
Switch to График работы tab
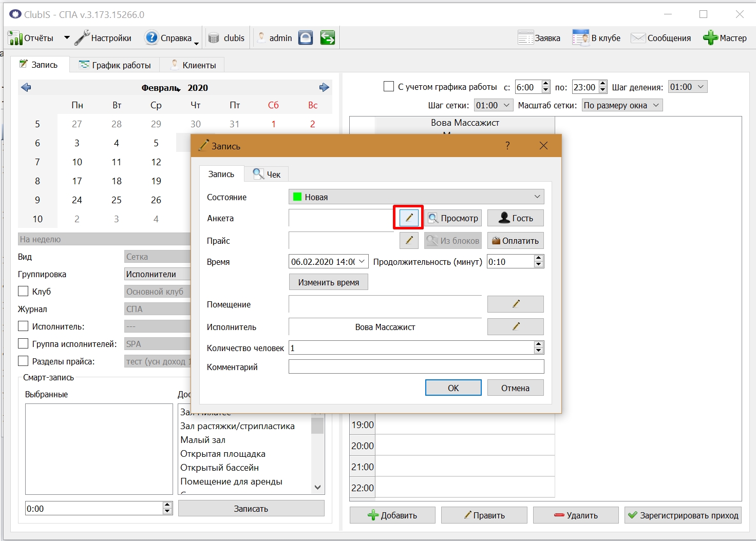[115, 65]
